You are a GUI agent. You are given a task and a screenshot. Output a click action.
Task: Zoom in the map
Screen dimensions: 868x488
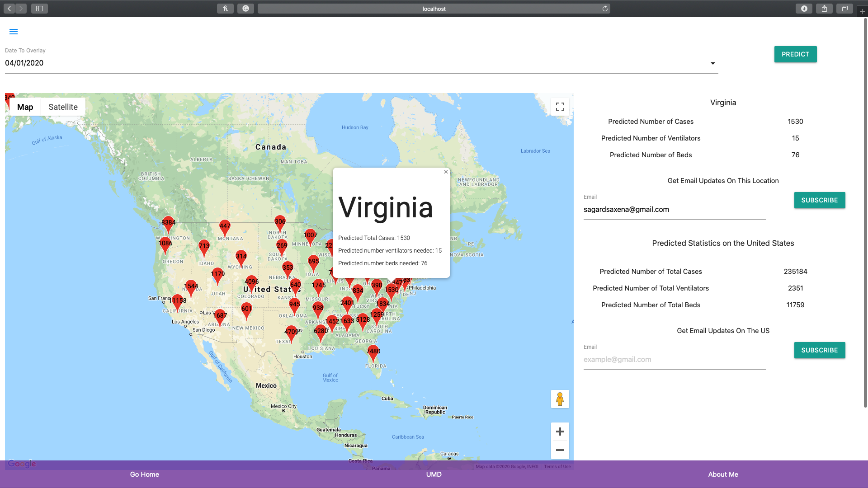point(560,432)
